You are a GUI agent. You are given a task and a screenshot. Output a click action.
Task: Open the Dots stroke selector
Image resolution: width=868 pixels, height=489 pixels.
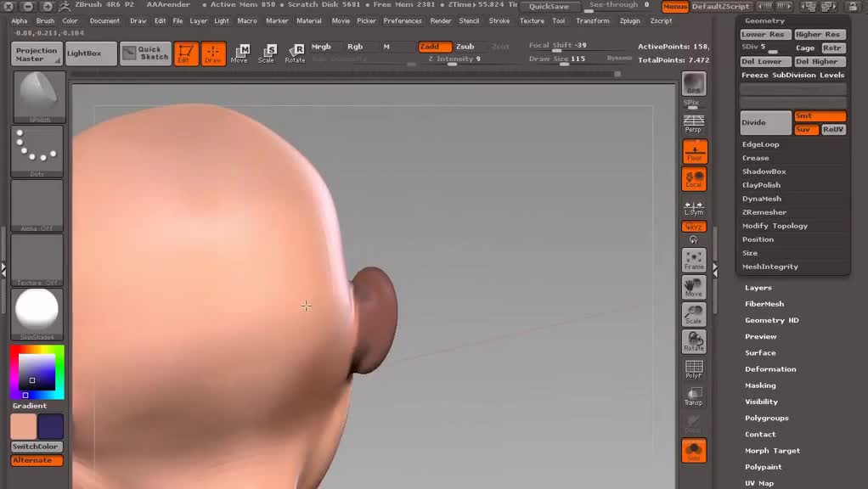click(37, 151)
